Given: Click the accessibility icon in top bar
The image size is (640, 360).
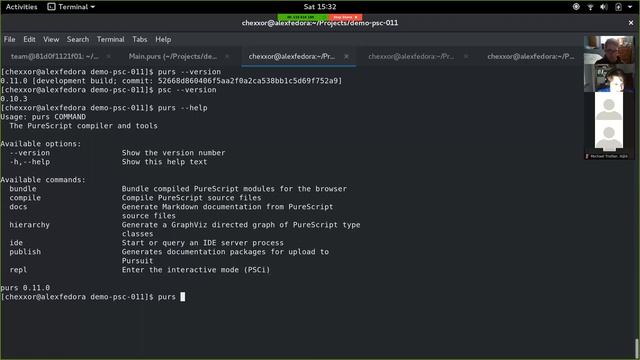Looking at the screenshot, I should coord(576,7).
